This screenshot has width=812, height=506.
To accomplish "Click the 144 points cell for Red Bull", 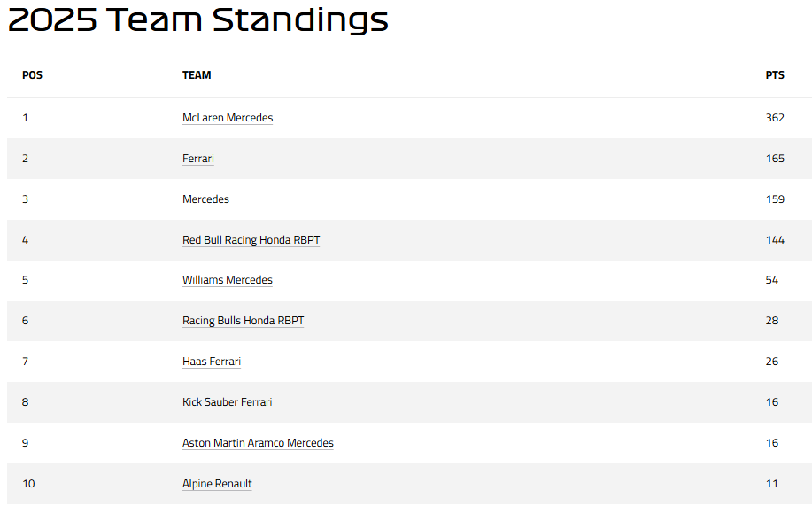I will click(x=775, y=240).
